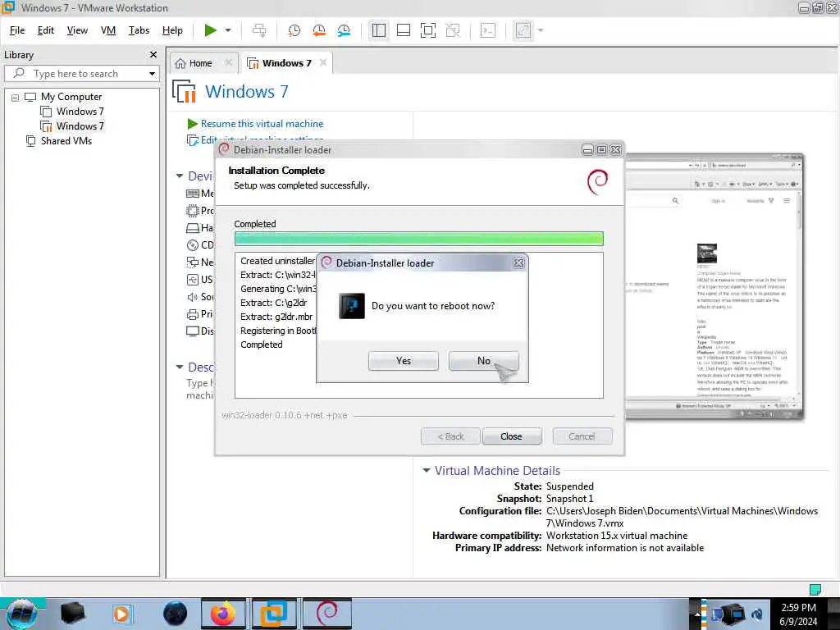Toggle the library sidebar view icon
Screen dimensions: 840x630
379,30
